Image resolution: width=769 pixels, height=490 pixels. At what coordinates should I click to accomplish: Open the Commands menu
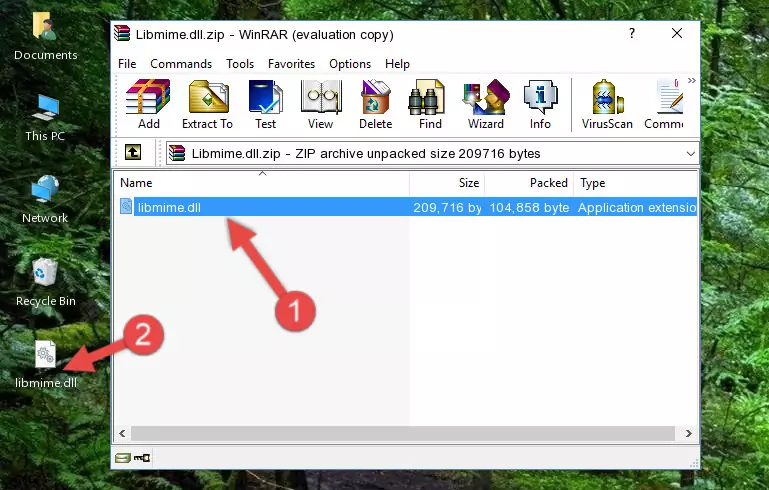(181, 64)
